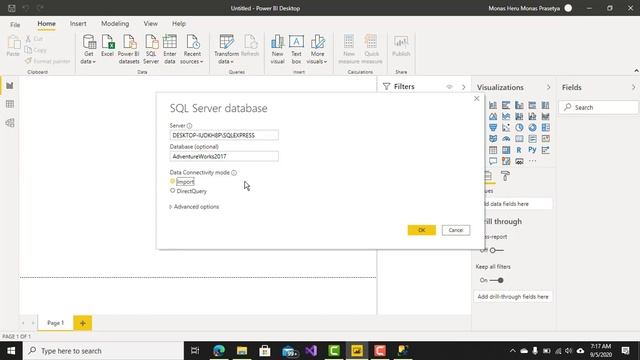Click the Database (optional) input field
This screenshot has height=360, width=640.
pos(224,156)
